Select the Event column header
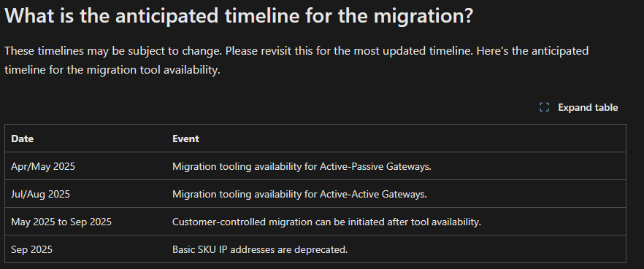 [185, 139]
